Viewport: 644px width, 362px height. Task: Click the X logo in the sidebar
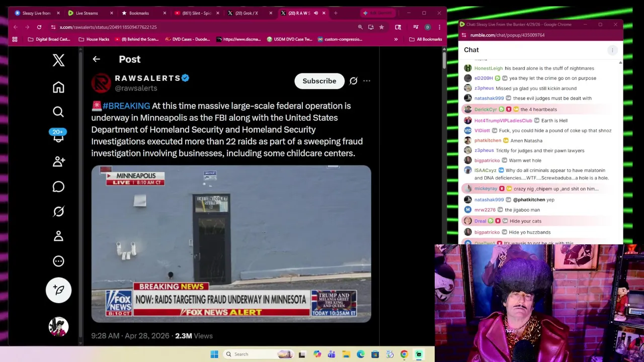tap(58, 60)
